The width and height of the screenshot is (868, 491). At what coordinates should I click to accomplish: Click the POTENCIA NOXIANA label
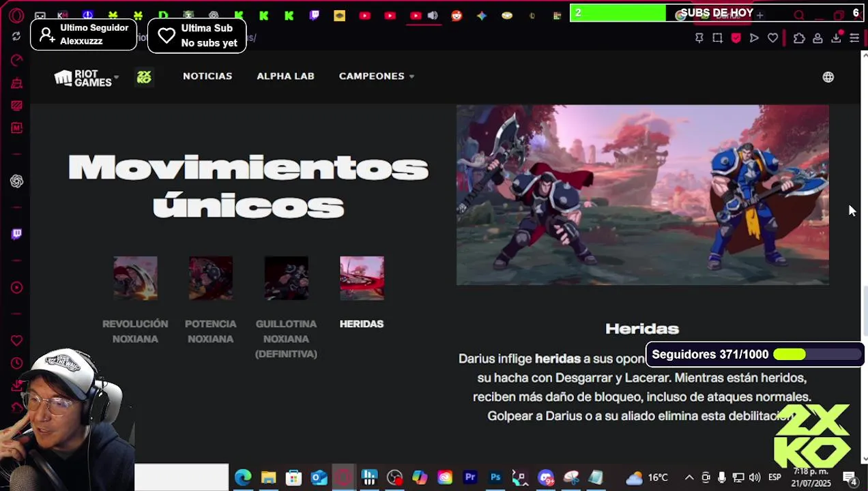211,331
